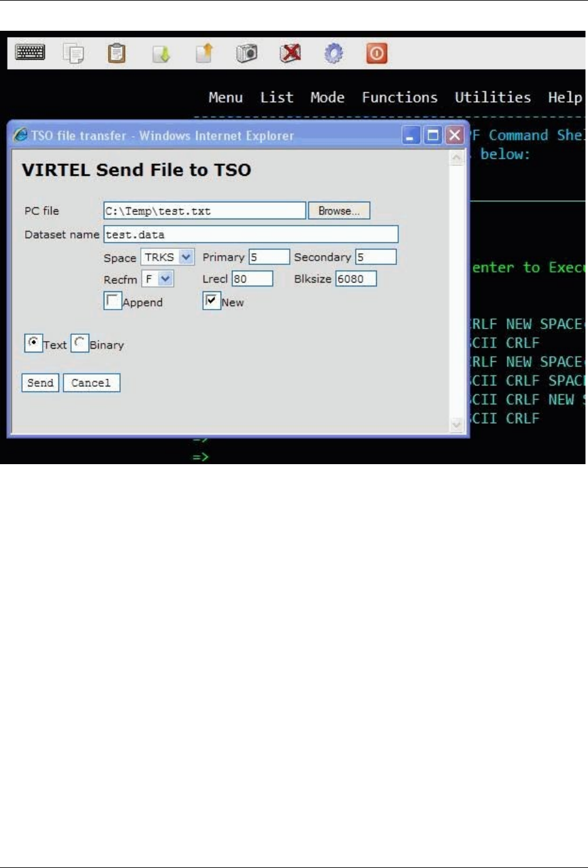
Task: Click the red X monitor icon
Action: click(290, 53)
